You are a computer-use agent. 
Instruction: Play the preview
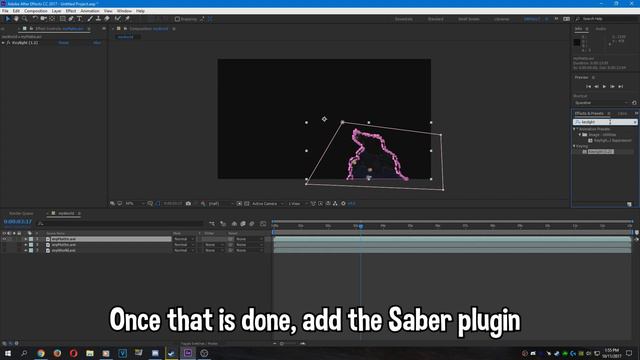click(604, 87)
